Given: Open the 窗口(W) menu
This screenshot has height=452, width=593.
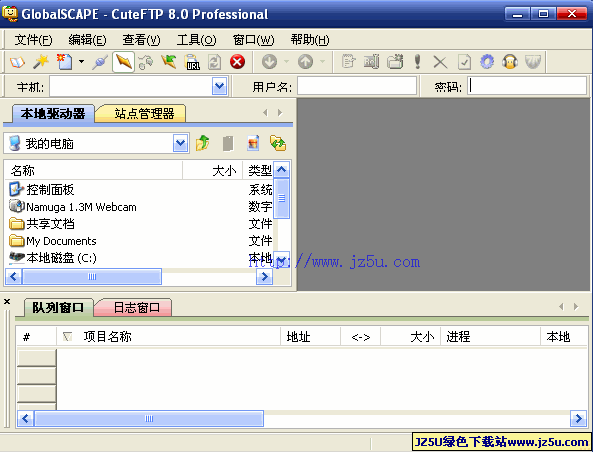Looking at the screenshot, I should pos(253,39).
